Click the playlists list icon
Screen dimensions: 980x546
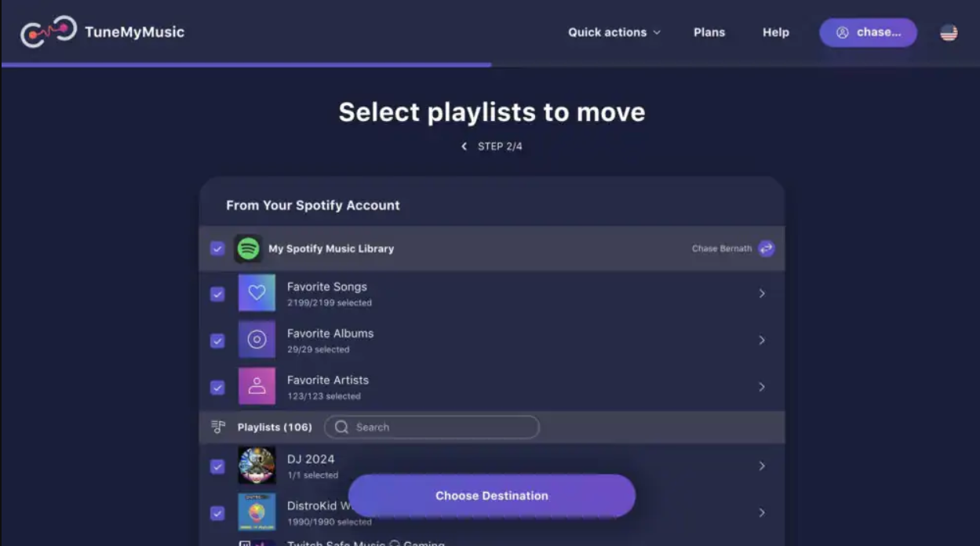218,428
